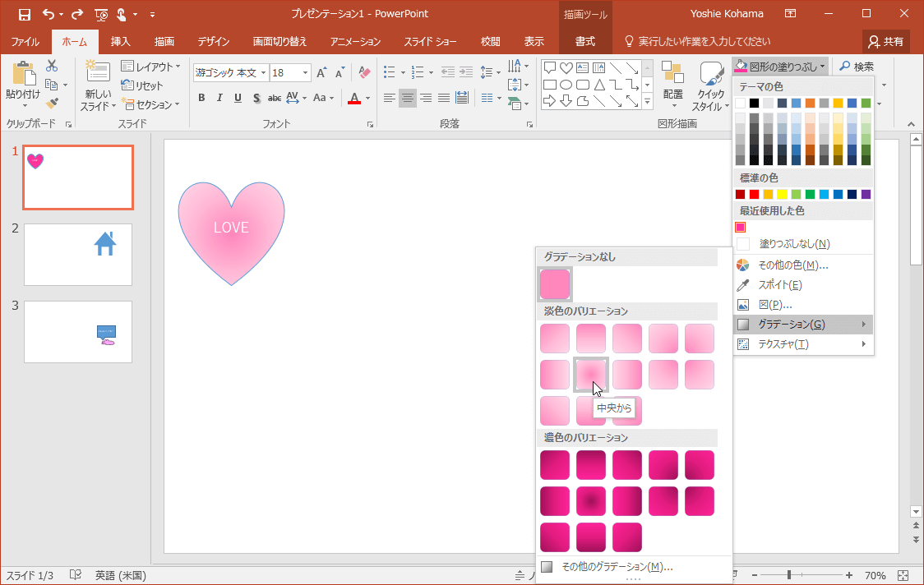Click More Gradients (その他のグラデーション) option

617,566
